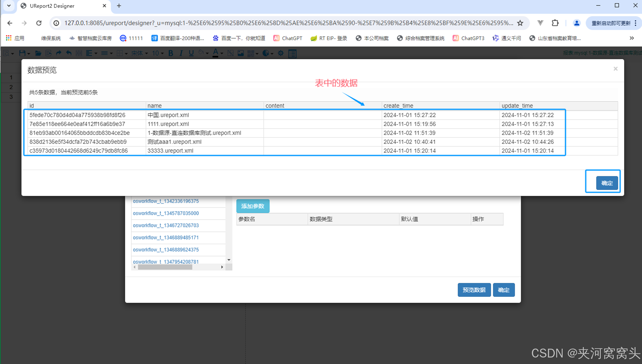Click the settings gear toolbar icon
Image resolution: width=642 pixels, height=364 pixels.
click(x=281, y=53)
